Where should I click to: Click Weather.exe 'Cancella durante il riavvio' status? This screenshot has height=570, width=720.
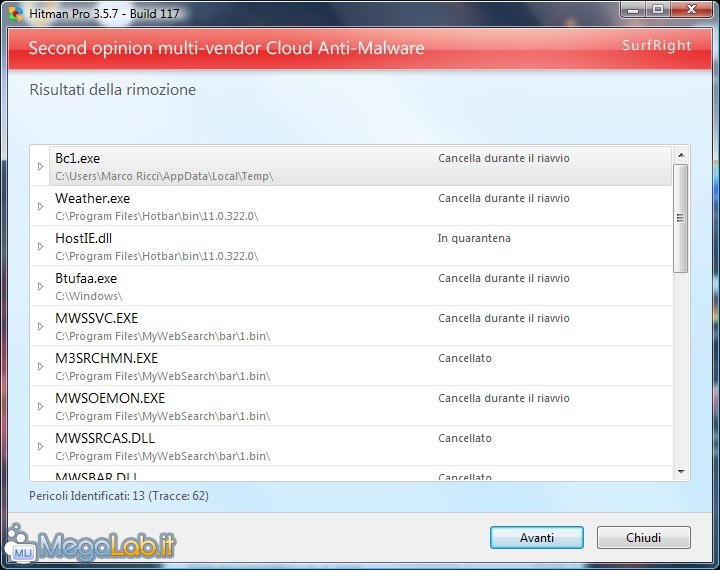click(x=504, y=198)
